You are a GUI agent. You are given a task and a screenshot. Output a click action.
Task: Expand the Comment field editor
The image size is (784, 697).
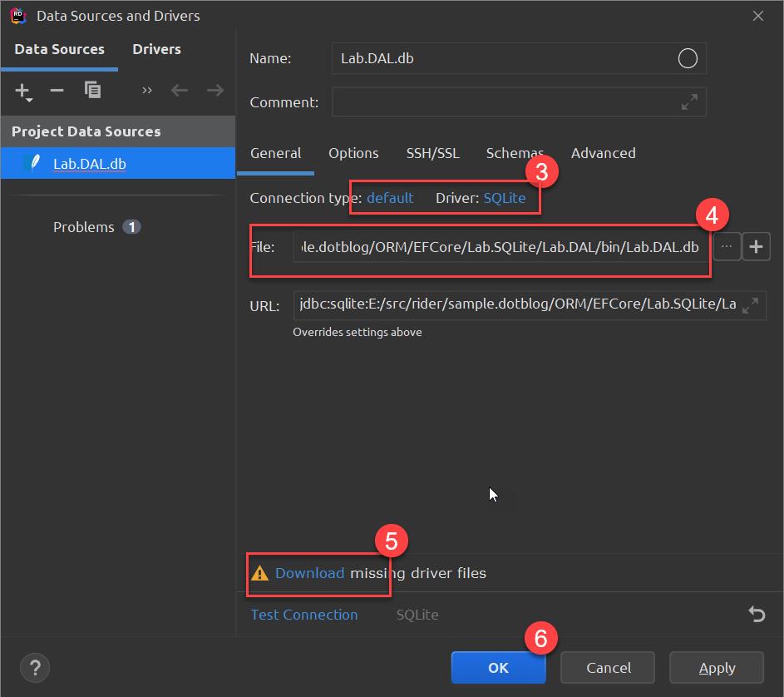tap(688, 102)
